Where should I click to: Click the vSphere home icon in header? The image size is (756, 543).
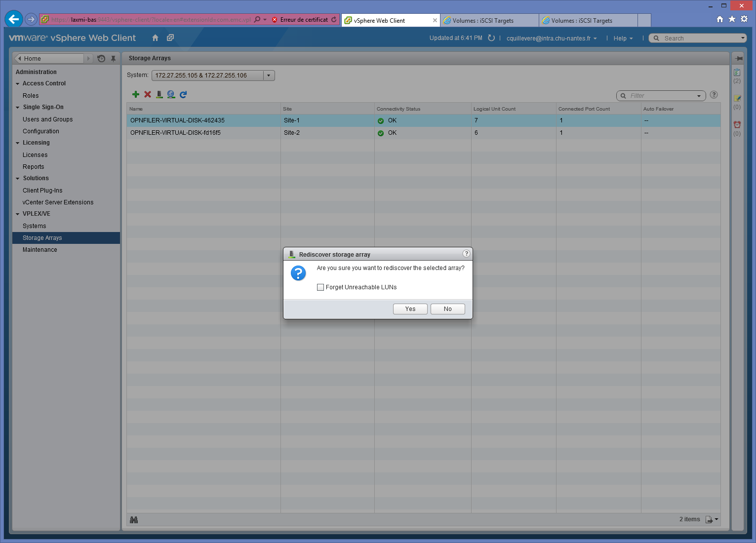tap(155, 38)
